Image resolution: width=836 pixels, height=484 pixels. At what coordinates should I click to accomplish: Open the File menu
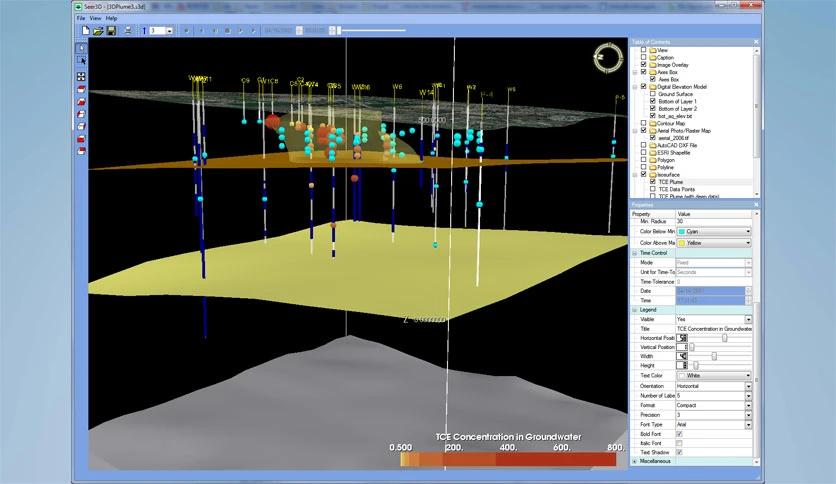coord(81,18)
